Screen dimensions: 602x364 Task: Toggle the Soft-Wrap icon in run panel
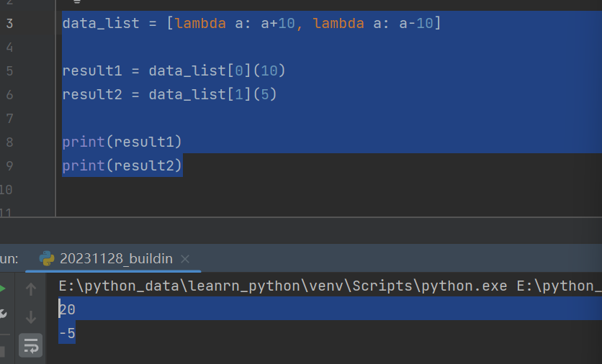pyautogui.click(x=31, y=345)
